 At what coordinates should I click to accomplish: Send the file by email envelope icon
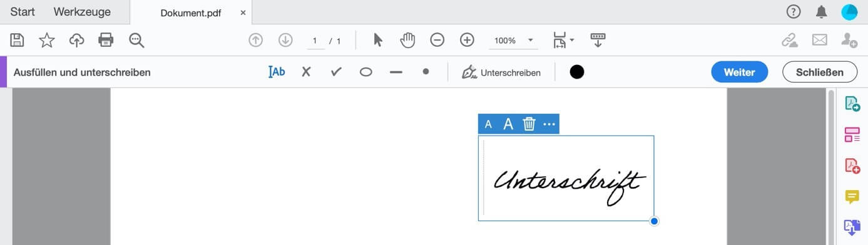tap(820, 40)
